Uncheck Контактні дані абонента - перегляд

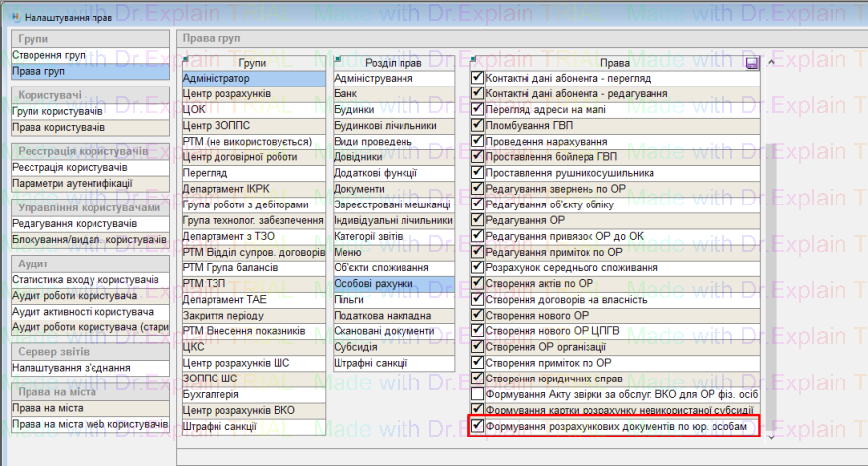[478, 78]
